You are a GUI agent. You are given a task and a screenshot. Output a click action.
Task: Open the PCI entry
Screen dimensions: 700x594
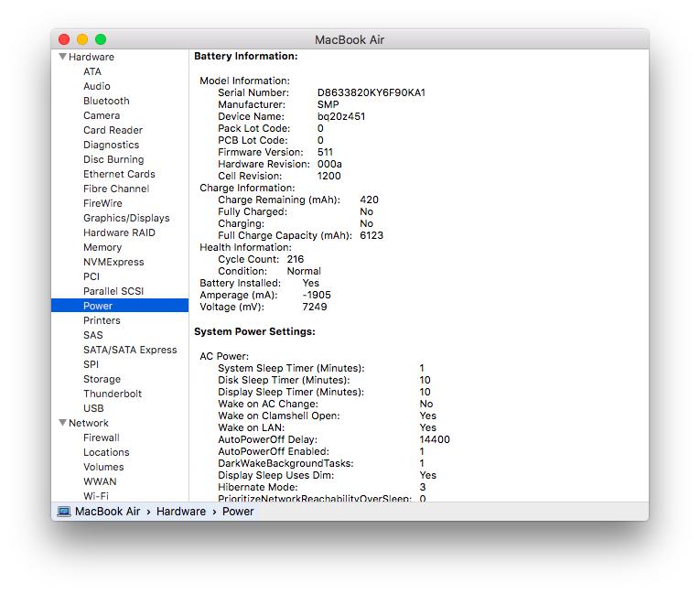92,276
